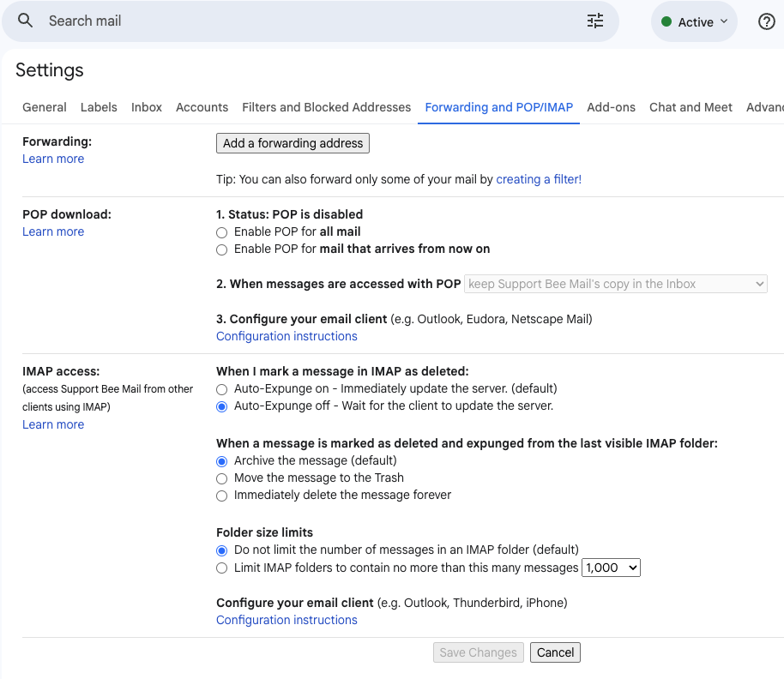
Task: Click the search magnifying glass icon
Action: [25, 21]
